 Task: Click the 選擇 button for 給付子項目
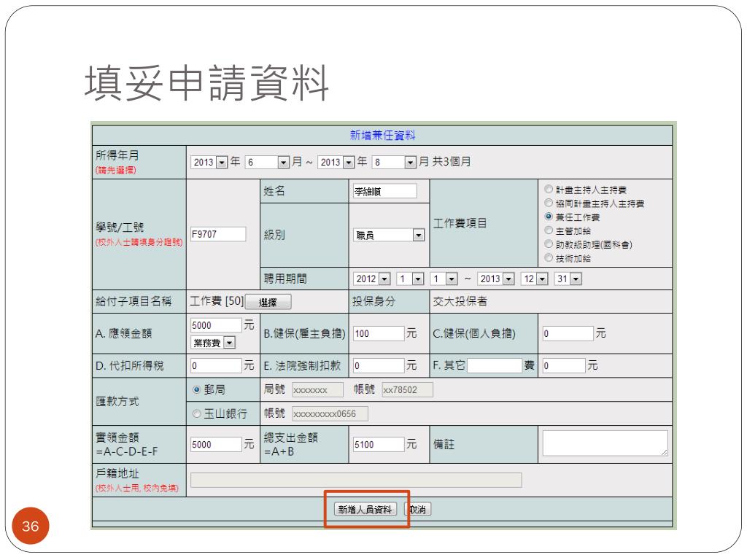(x=268, y=303)
